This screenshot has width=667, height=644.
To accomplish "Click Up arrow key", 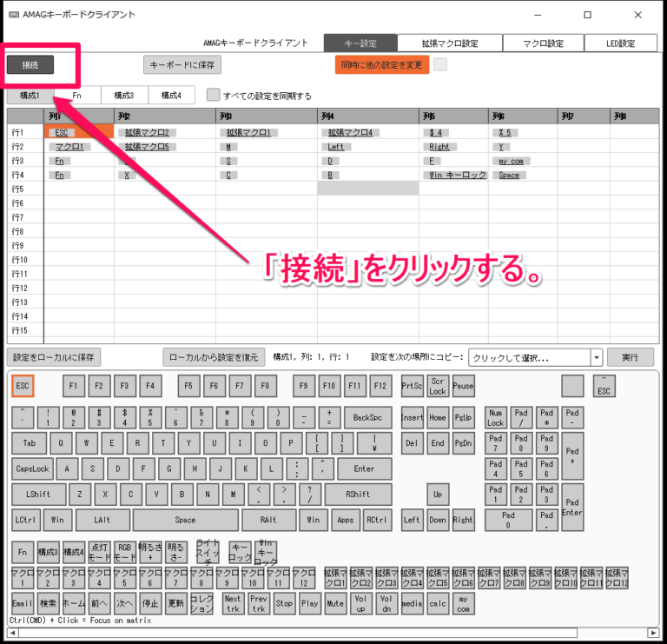I will click(x=438, y=495).
